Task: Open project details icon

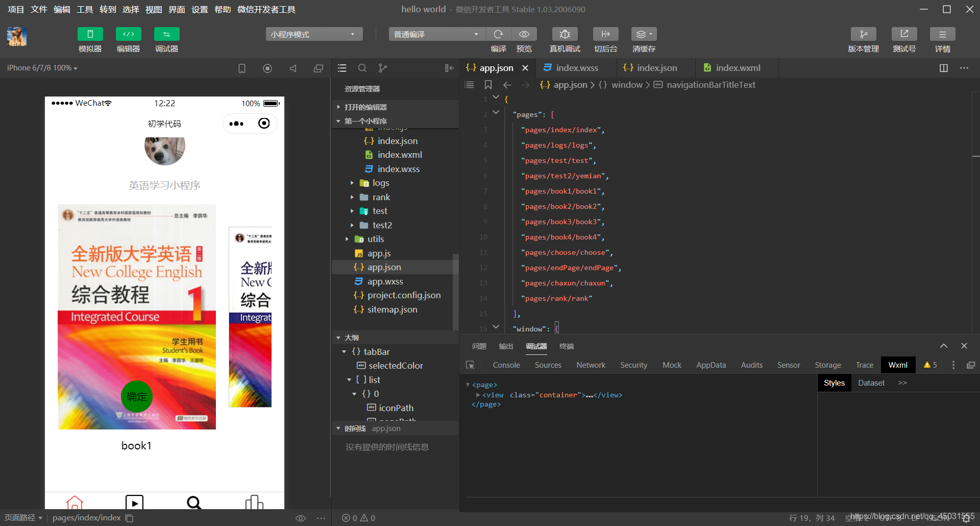Action: click(943, 34)
